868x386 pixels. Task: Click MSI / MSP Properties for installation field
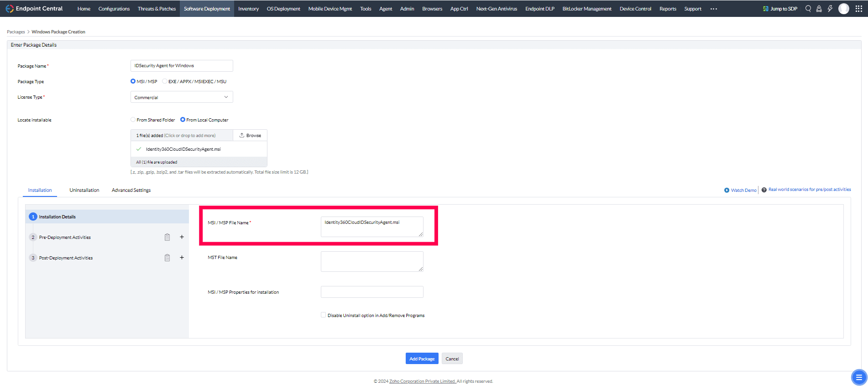click(372, 292)
